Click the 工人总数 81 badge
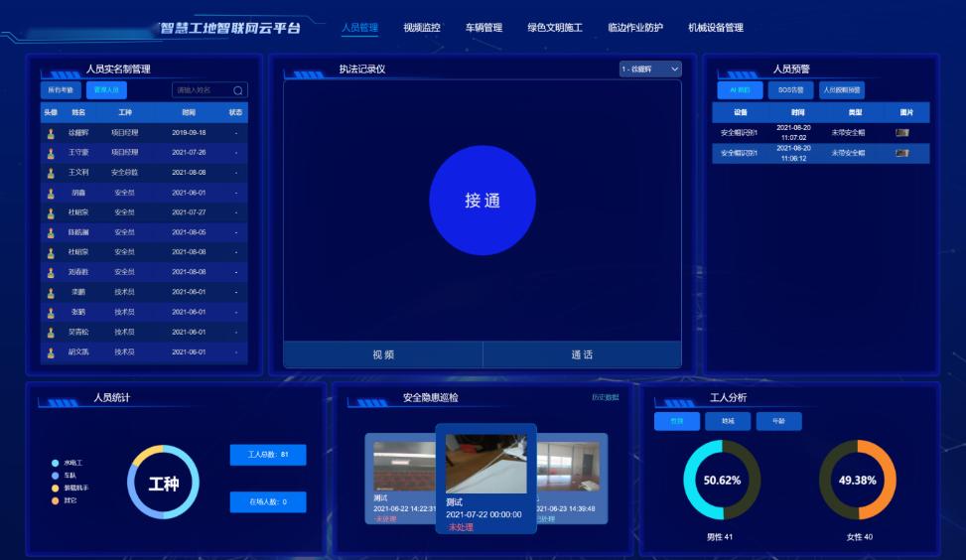966x560 pixels. tap(268, 455)
